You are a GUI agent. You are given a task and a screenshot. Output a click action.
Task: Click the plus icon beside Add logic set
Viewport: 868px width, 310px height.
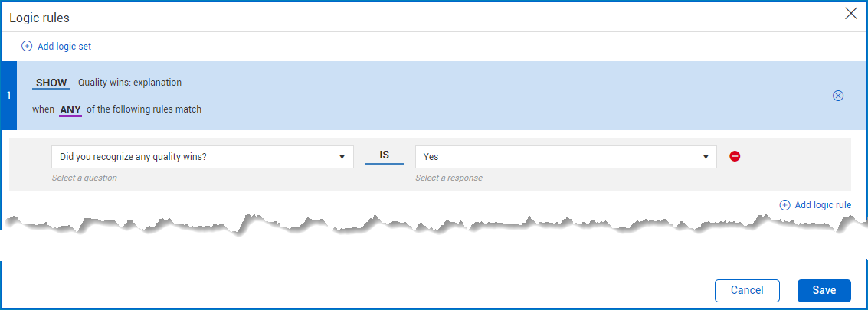point(27,47)
